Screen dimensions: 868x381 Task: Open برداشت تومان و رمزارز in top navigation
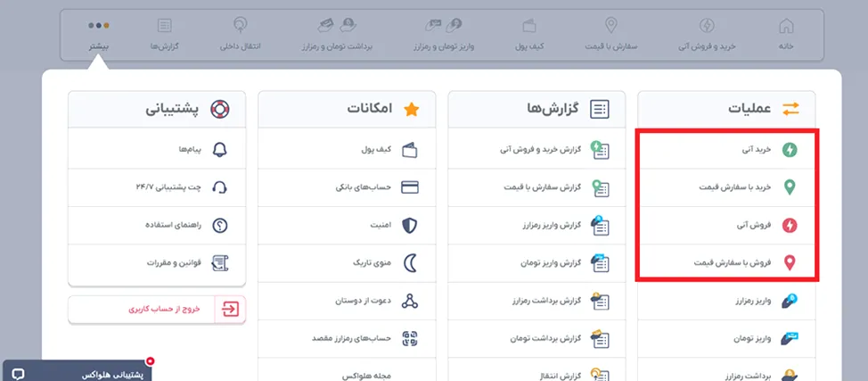pos(337,35)
